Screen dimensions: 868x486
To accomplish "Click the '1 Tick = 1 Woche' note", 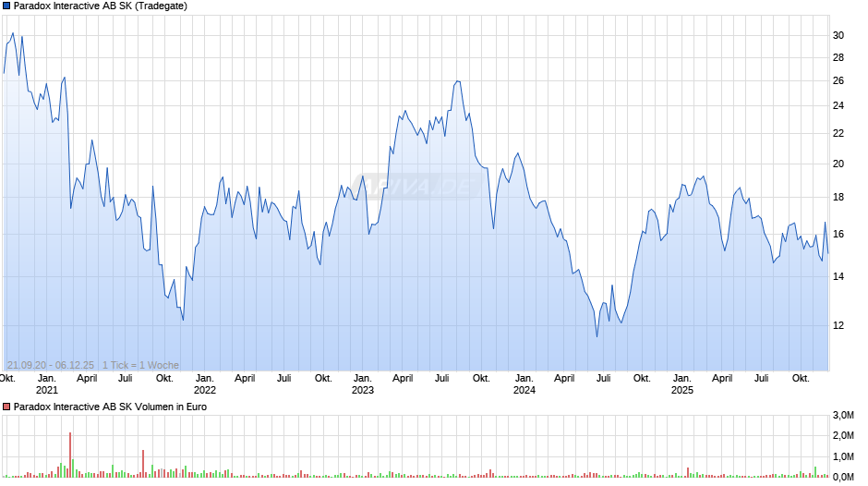I will tap(140, 365).
